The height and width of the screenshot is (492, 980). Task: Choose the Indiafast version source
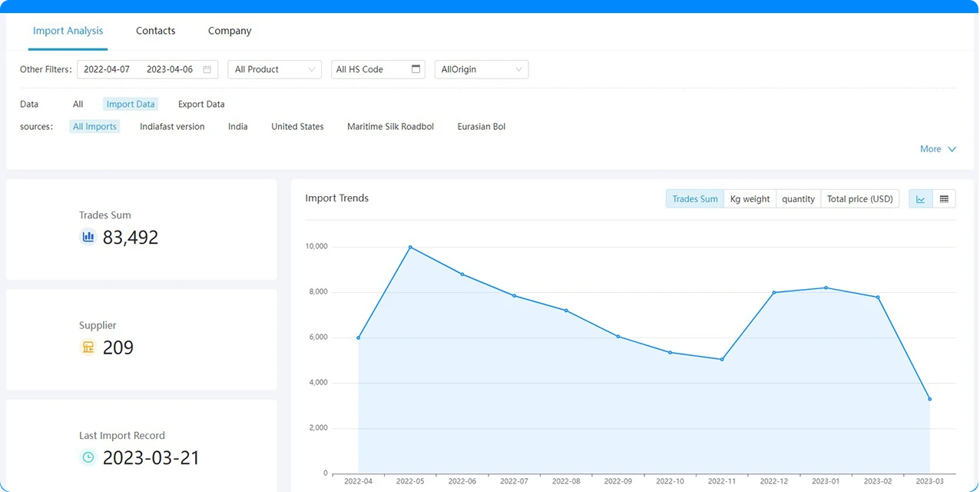(x=172, y=126)
